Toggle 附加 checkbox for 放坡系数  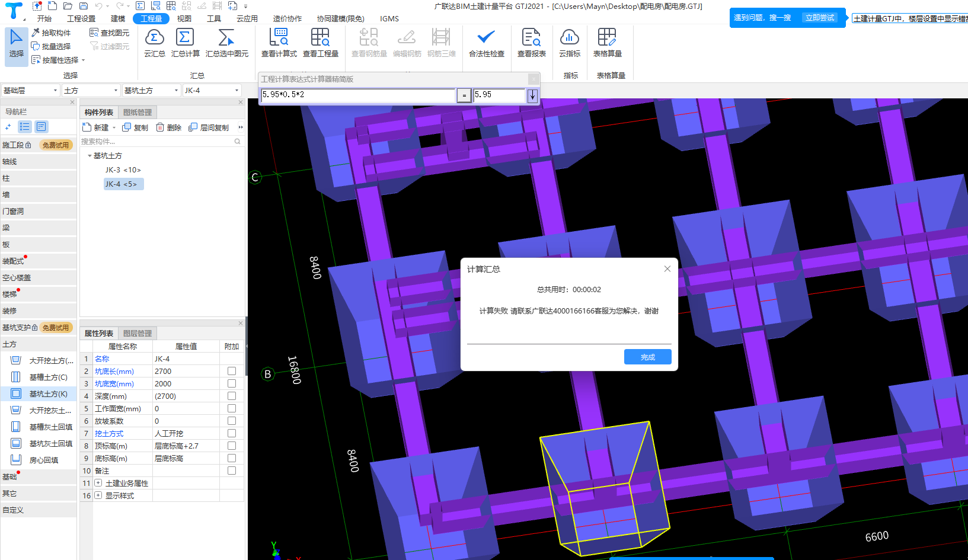(x=232, y=421)
